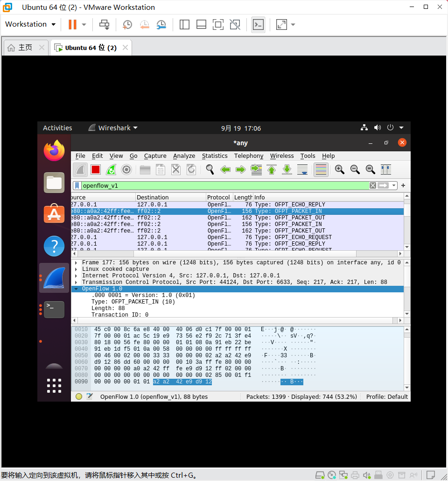Open power options arrow beside pause
448x481 pixels.
tap(84, 25)
